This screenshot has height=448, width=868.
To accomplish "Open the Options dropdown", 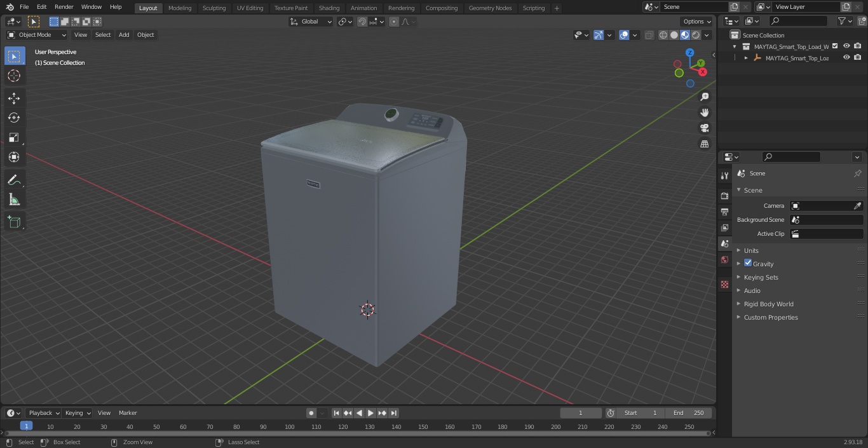I will (x=697, y=22).
